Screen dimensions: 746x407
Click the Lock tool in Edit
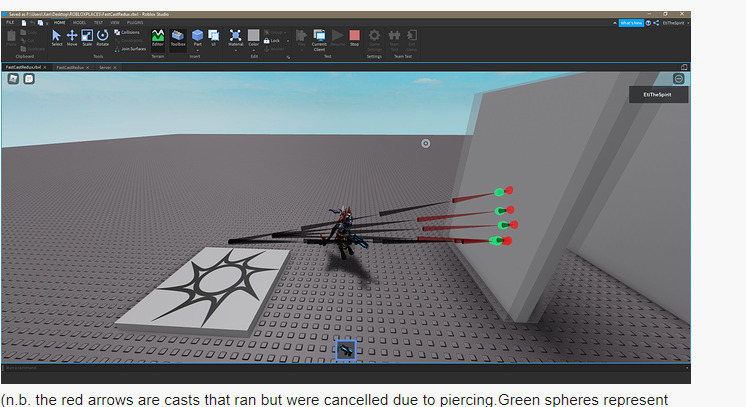click(273, 41)
